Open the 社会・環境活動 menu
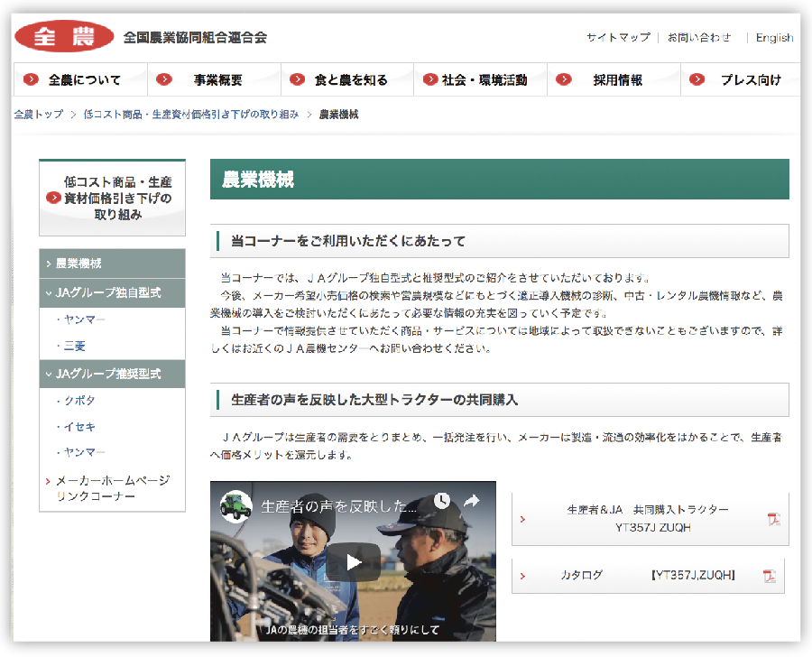812x657 pixels. point(481,79)
